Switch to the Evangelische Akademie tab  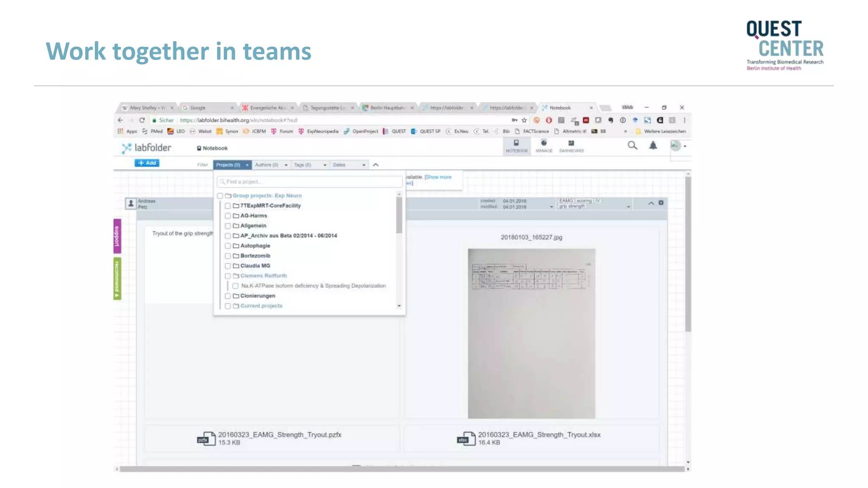coord(268,108)
